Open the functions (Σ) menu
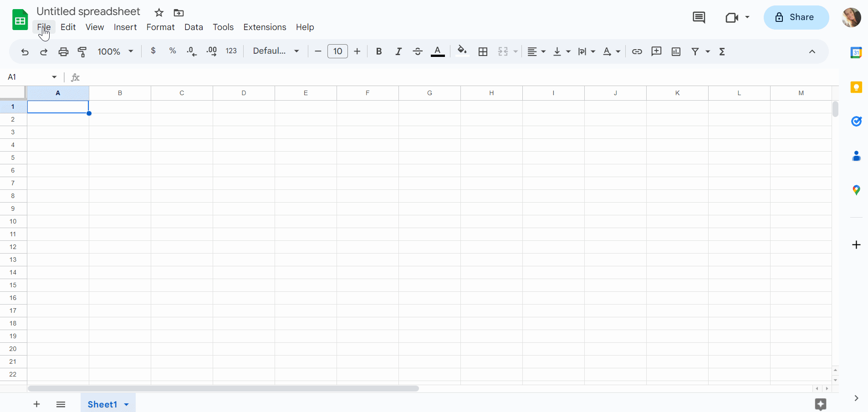The height and width of the screenshot is (412, 868). click(x=723, y=51)
